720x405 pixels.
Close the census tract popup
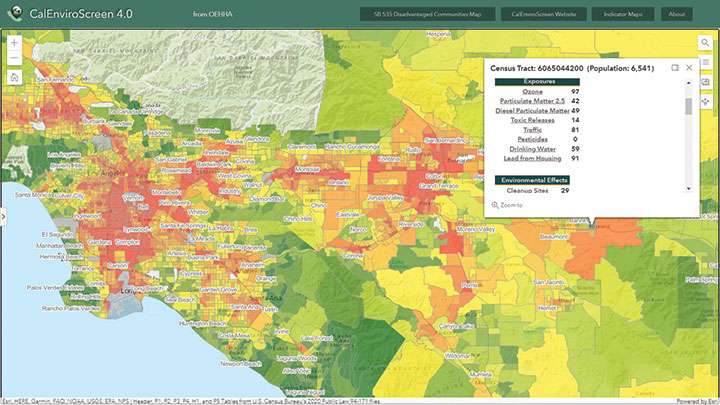pos(689,67)
